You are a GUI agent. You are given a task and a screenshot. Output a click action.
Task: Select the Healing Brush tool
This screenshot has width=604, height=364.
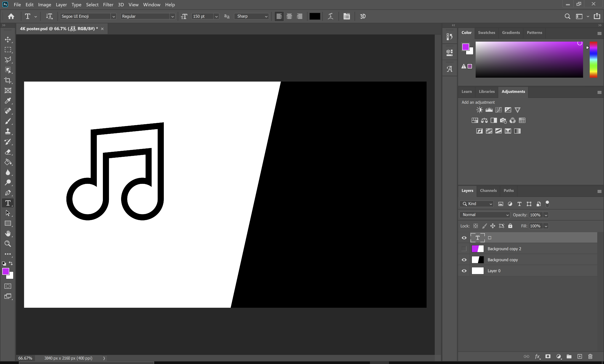click(8, 111)
